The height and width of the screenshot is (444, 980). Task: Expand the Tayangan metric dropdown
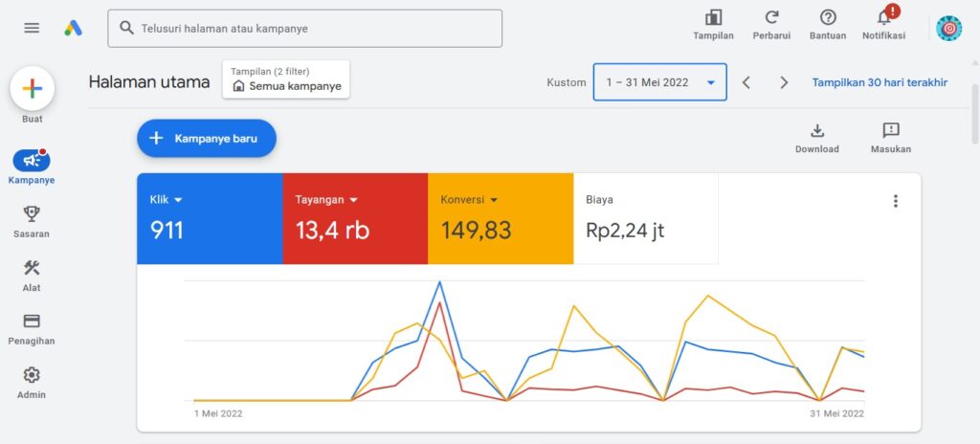point(353,200)
